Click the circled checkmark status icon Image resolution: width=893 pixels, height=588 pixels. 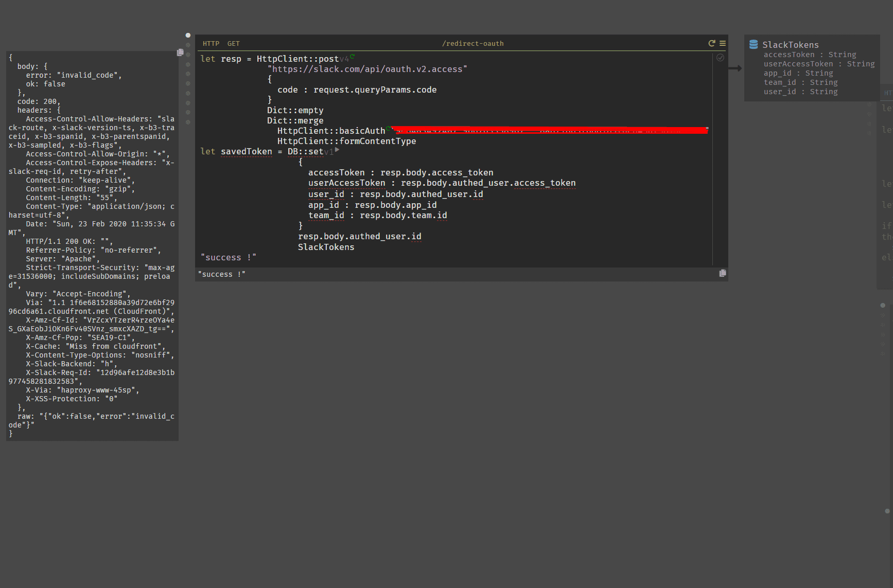click(x=721, y=58)
